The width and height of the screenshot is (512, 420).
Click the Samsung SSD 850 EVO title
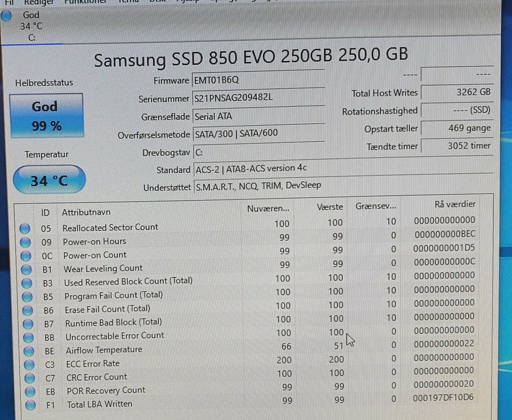(x=251, y=58)
